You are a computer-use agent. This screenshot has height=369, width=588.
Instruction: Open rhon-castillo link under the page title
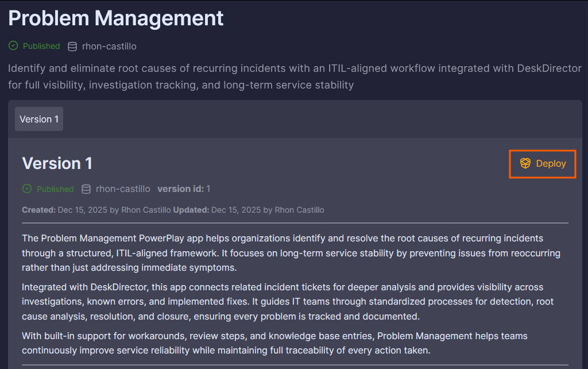pos(109,46)
